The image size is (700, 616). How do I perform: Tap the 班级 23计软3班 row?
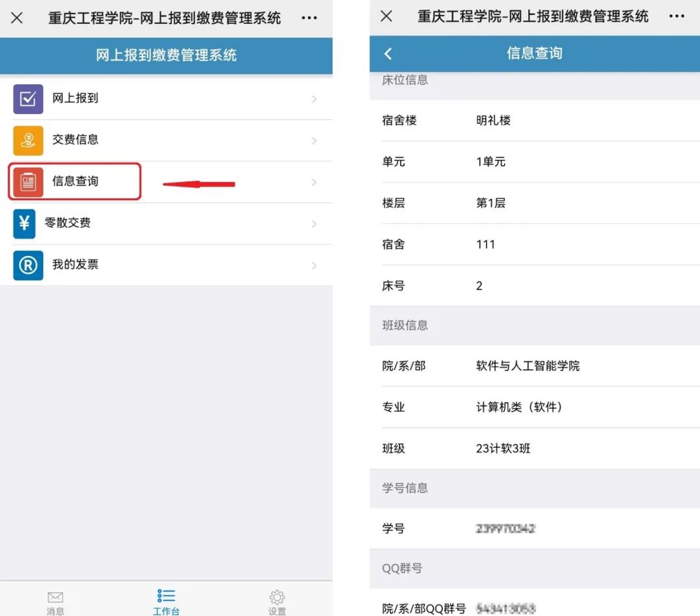(534, 448)
